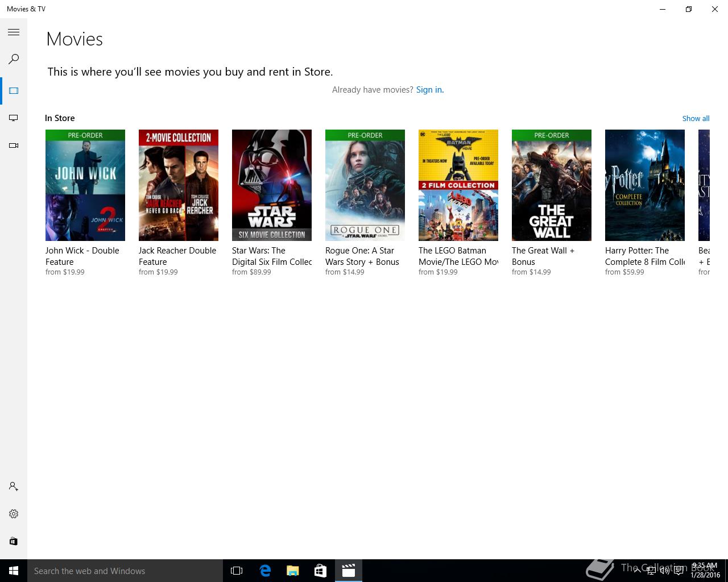Click the 'Search the web and Windows' box

(x=125, y=571)
